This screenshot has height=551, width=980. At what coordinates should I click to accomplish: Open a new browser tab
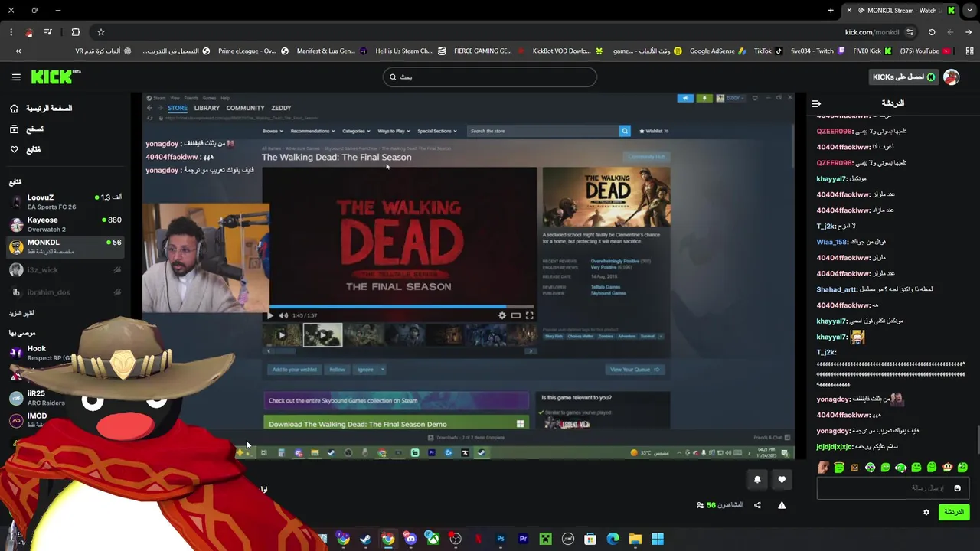(x=831, y=10)
